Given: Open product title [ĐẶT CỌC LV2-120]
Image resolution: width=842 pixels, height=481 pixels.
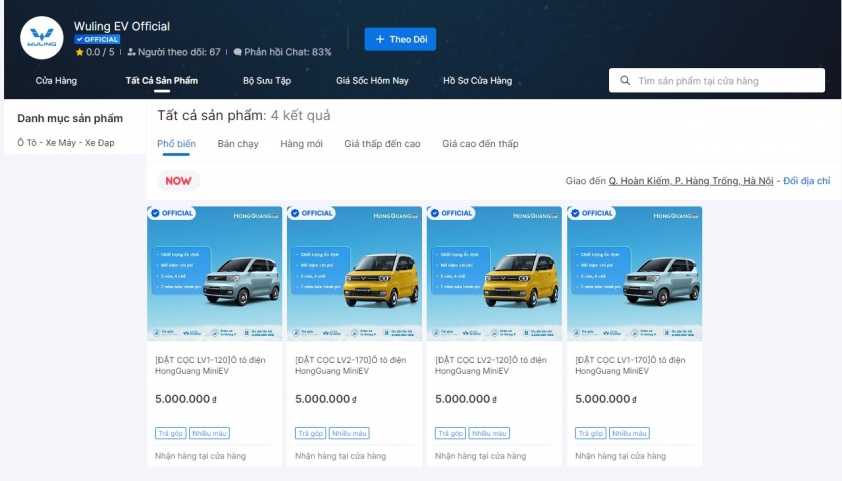Looking at the screenshot, I should 490,365.
